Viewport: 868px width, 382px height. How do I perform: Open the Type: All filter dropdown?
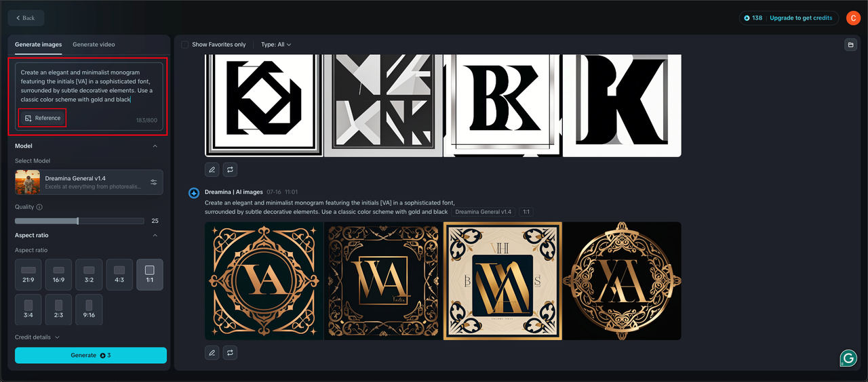(276, 45)
